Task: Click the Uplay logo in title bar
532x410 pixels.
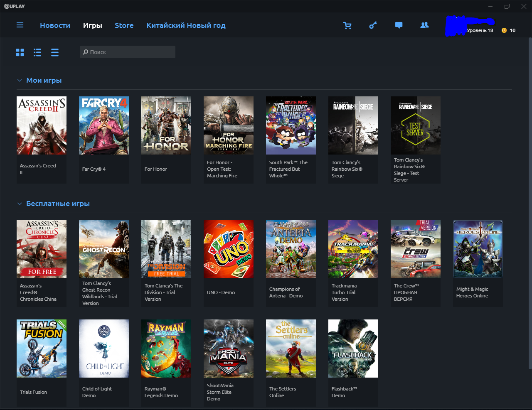Action: coord(15,6)
